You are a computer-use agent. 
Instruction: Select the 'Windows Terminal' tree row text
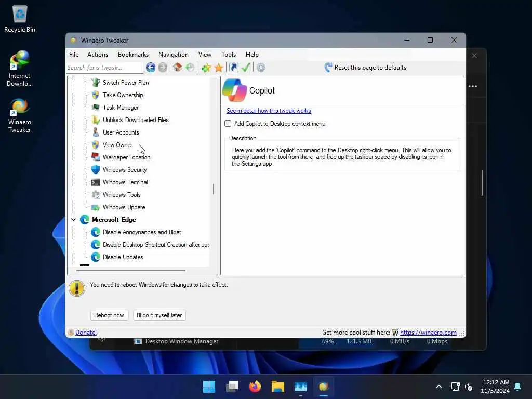tap(125, 182)
